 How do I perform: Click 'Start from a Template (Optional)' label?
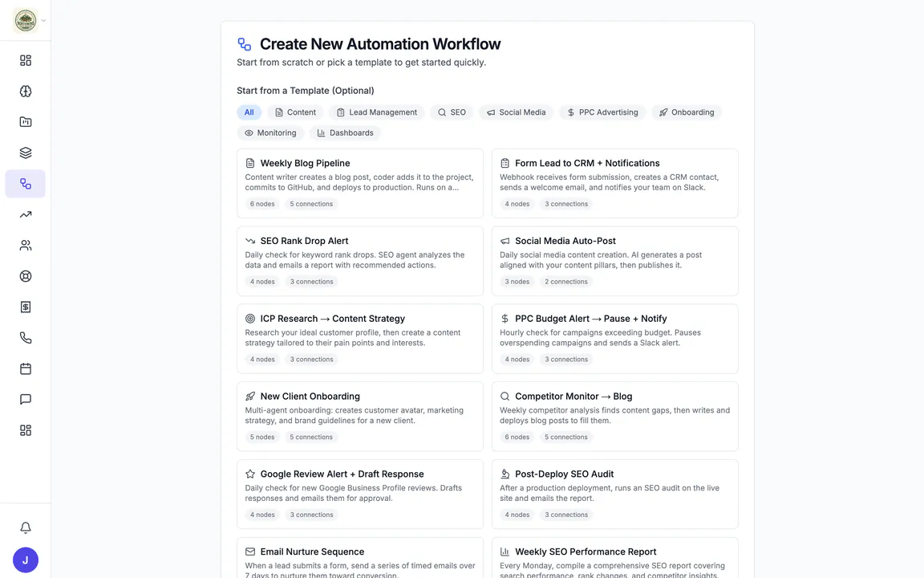click(306, 90)
